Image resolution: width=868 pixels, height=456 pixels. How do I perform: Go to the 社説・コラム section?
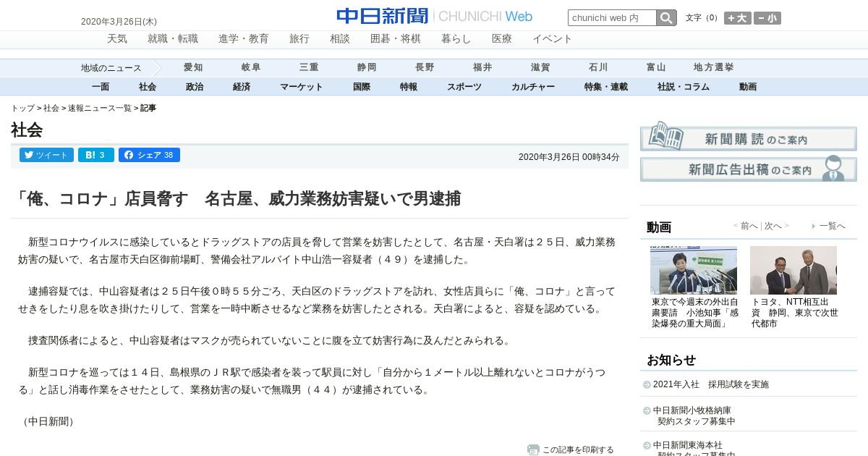684,87
